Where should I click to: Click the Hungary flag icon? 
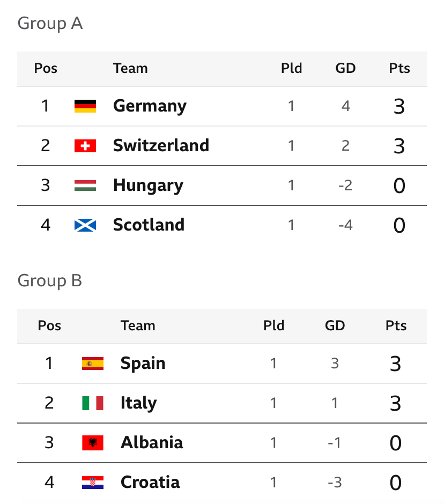click(85, 186)
